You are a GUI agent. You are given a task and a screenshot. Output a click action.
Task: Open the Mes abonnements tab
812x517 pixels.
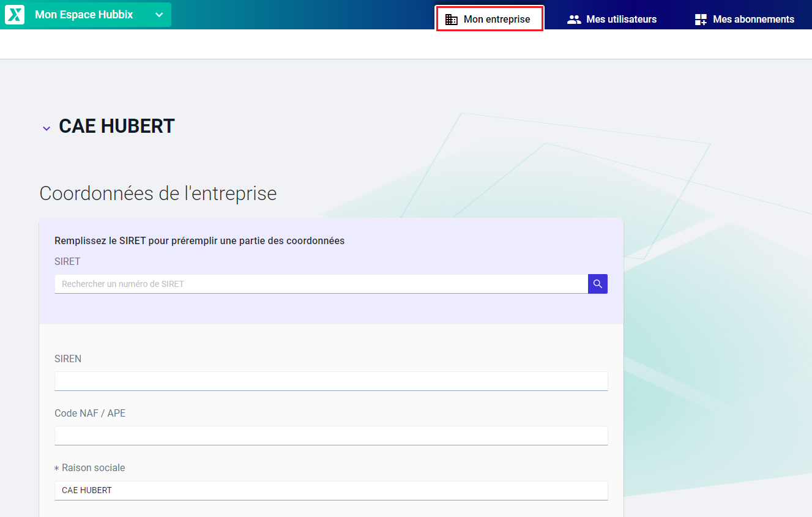coord(753,20)
